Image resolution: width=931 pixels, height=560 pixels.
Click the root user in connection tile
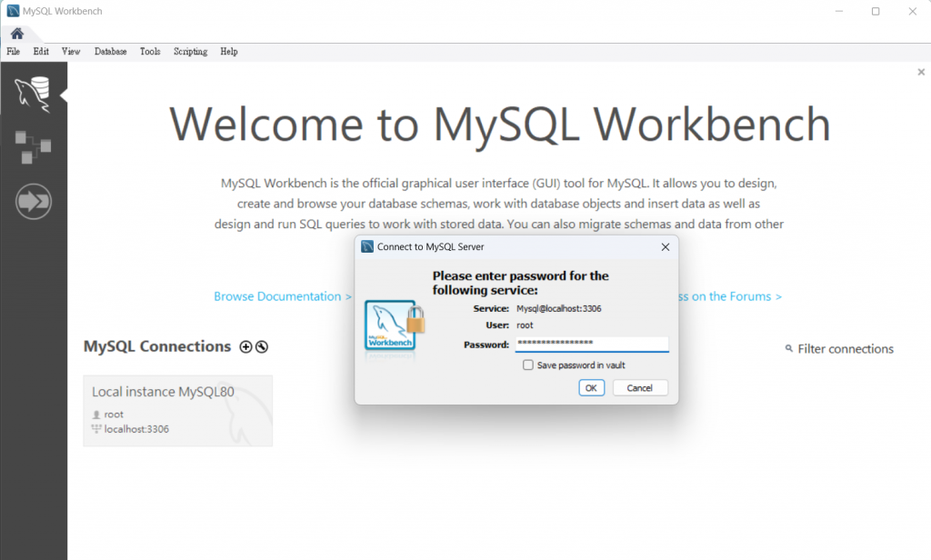[x=114, y=414]
